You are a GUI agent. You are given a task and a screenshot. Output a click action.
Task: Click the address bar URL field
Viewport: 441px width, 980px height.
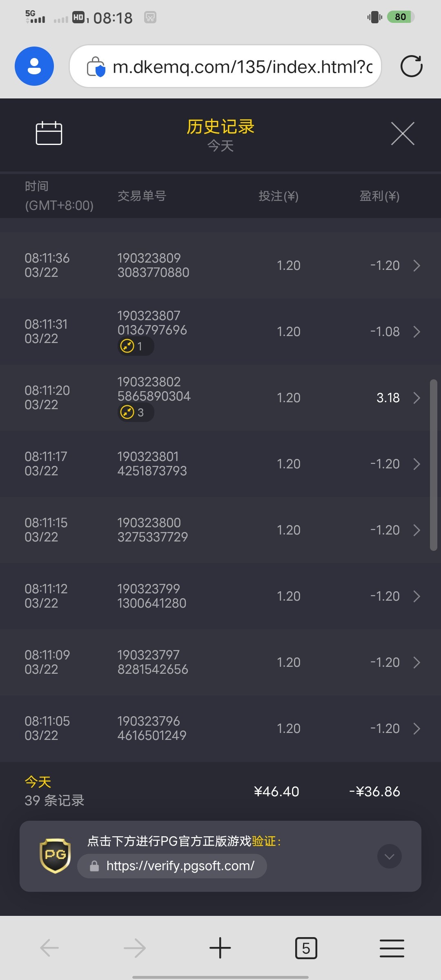coord(242,67)
